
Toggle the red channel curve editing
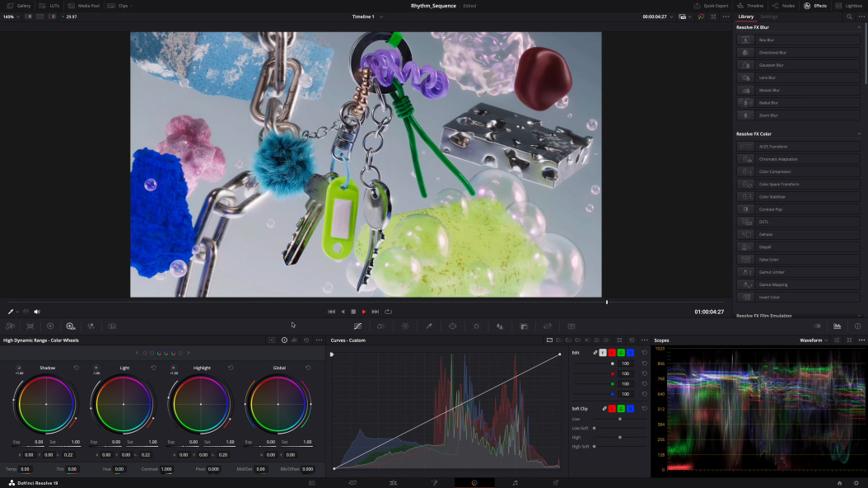(x=612, y=353)
